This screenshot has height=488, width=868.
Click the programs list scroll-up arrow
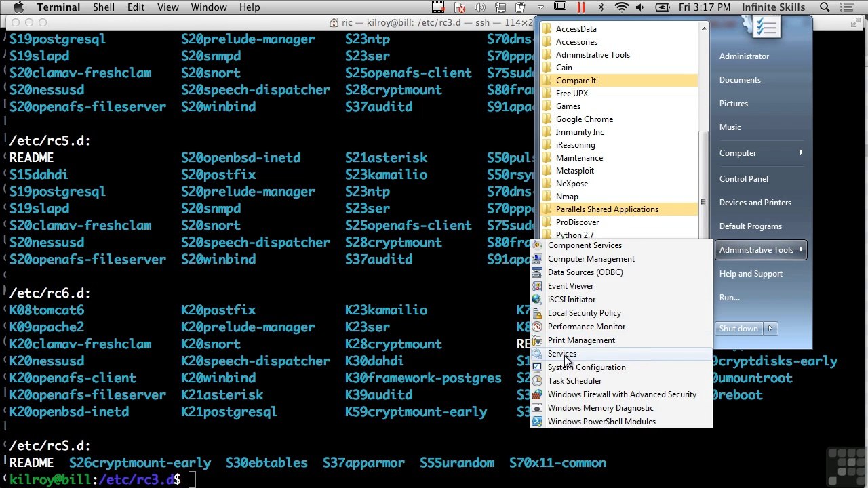tap(703, 28)
